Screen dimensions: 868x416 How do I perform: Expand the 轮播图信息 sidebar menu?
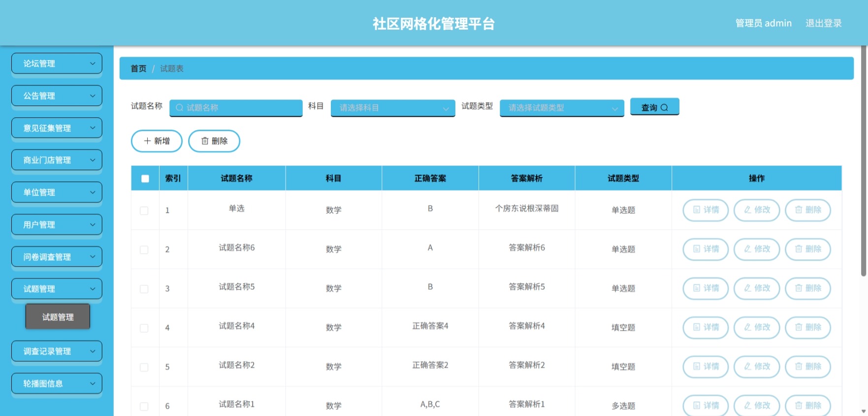[57, 383]
